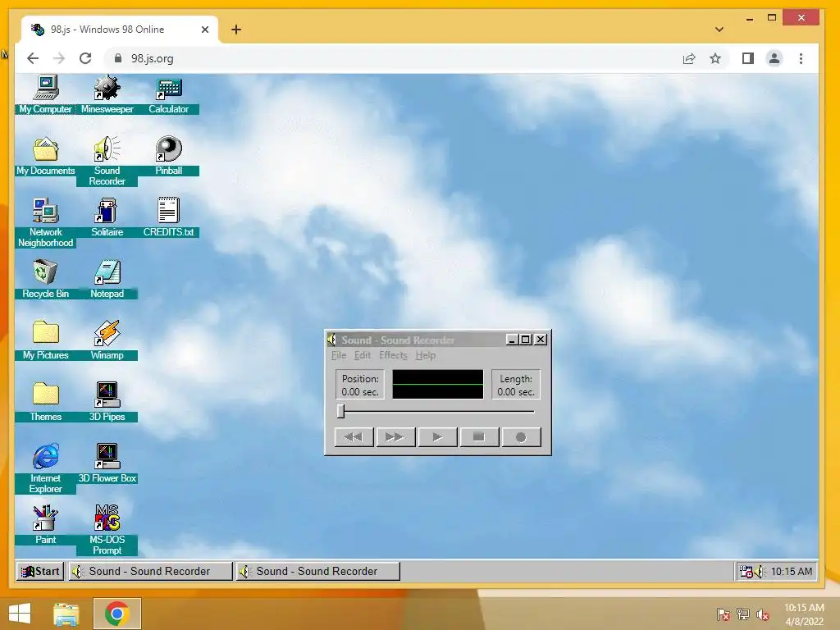This screenshot has width=840, height=630.
Task: Open the Edit menu in Sound Recorder
Action: (x=363, y=355)
